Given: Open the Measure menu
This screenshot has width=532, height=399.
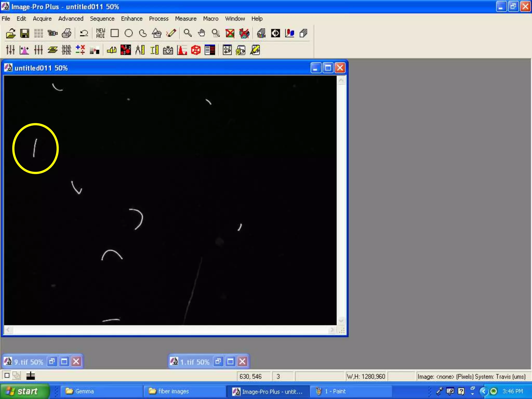Looking at the screenshot, I should point(186,19).
